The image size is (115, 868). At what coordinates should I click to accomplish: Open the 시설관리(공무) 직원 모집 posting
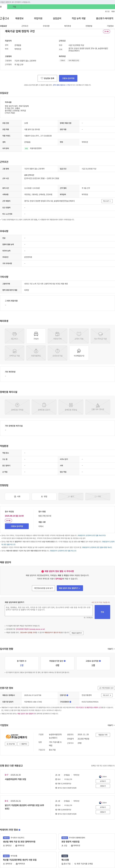(x=16, y=779)
